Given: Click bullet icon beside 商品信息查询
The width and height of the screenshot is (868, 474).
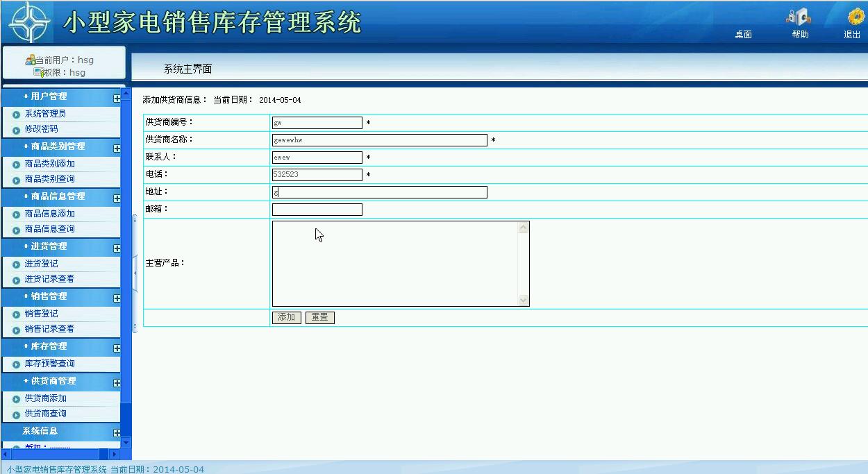Looking at the screenshot, I should pyautogui.click(x=17, y=230).
